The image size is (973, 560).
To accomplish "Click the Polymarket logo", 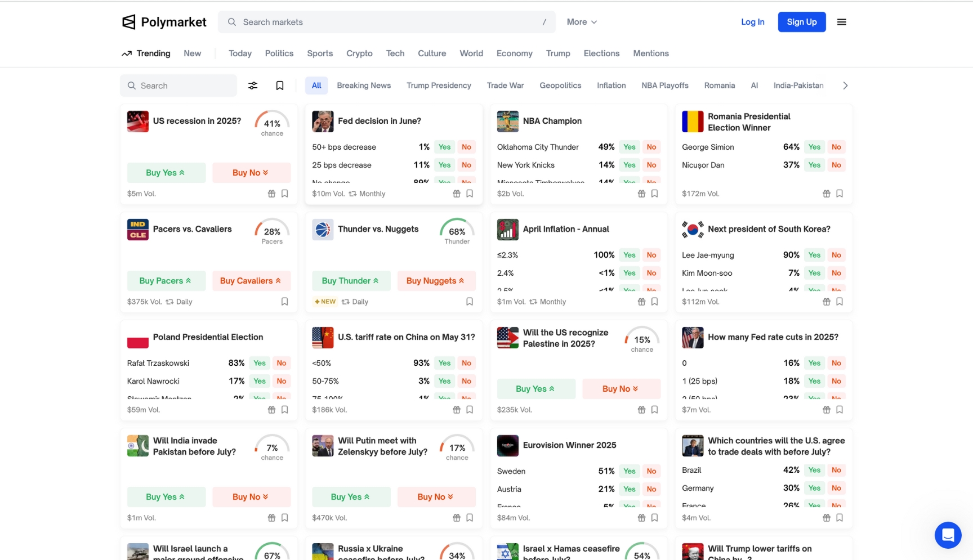I will 164,22.
